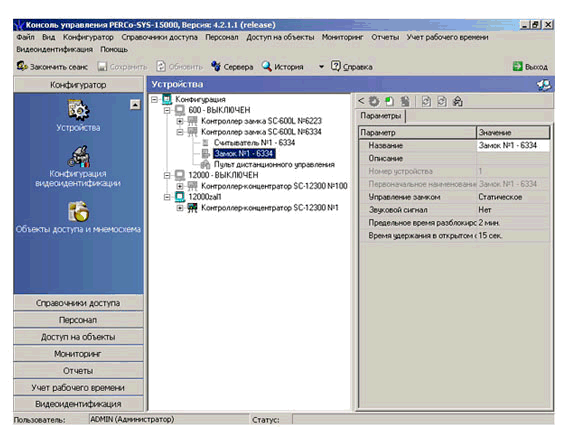Click the Значение column header

click(513, 132)
